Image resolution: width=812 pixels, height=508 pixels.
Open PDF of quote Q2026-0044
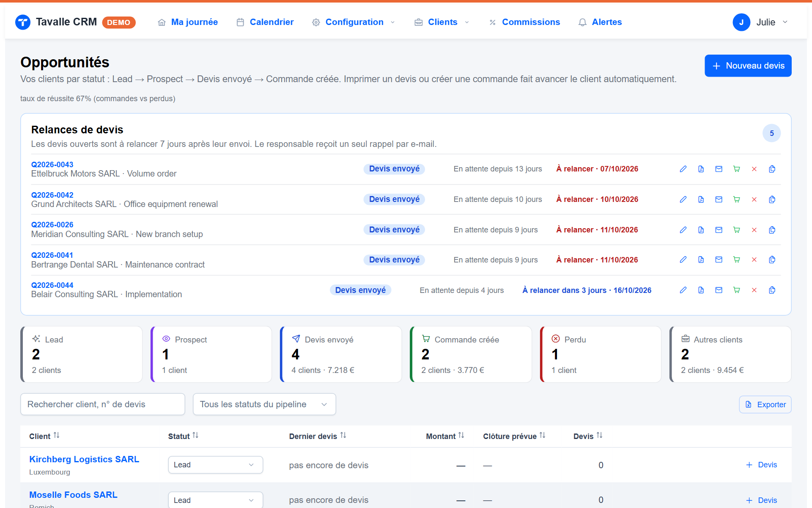pyautogui.click(x=701, y=290)
